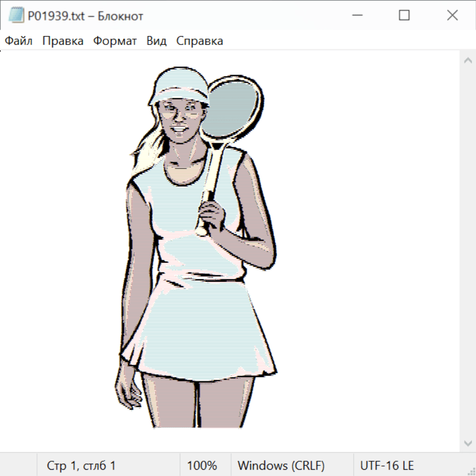Open the Вид menu

click(x=157, y=41)
